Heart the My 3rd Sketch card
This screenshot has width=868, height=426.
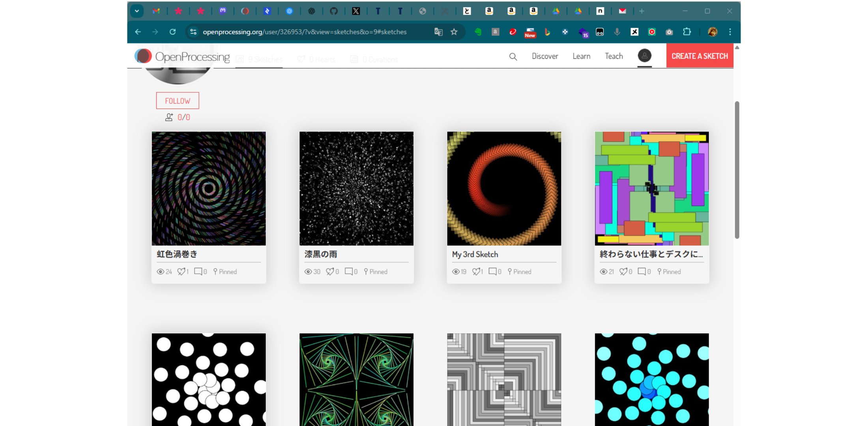(476, 271)
